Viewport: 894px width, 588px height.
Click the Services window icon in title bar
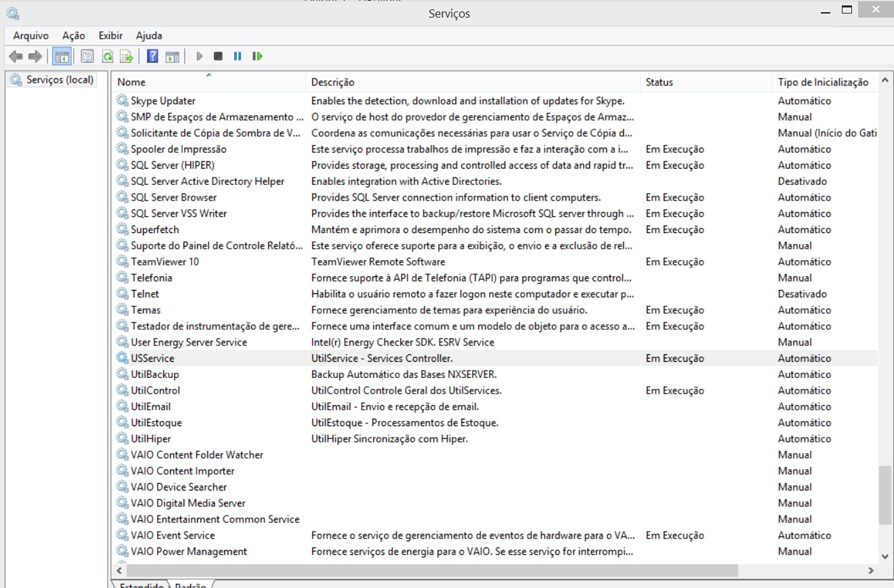point(13,13)
